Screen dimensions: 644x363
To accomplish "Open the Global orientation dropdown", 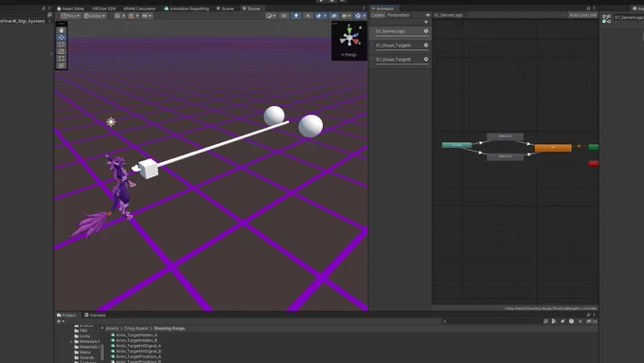I will [x=95, y=15].
